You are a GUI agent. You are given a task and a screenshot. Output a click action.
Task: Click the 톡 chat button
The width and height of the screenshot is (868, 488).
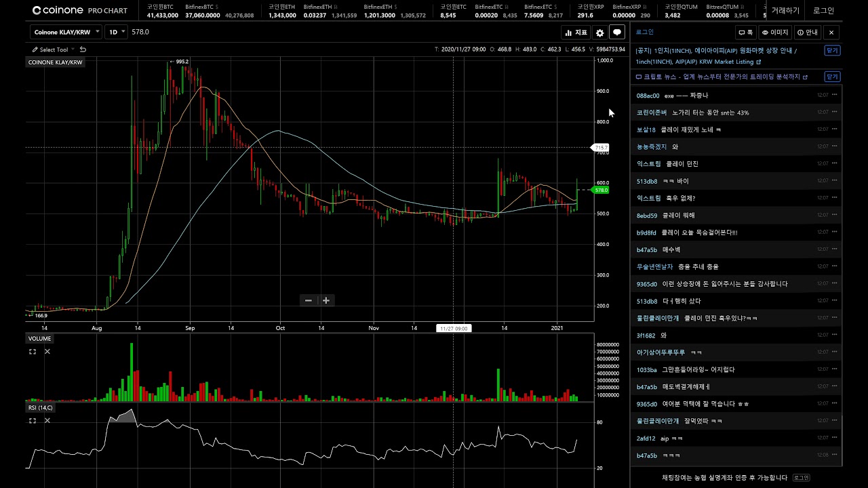pyautogui.click(x=745, y=32)
